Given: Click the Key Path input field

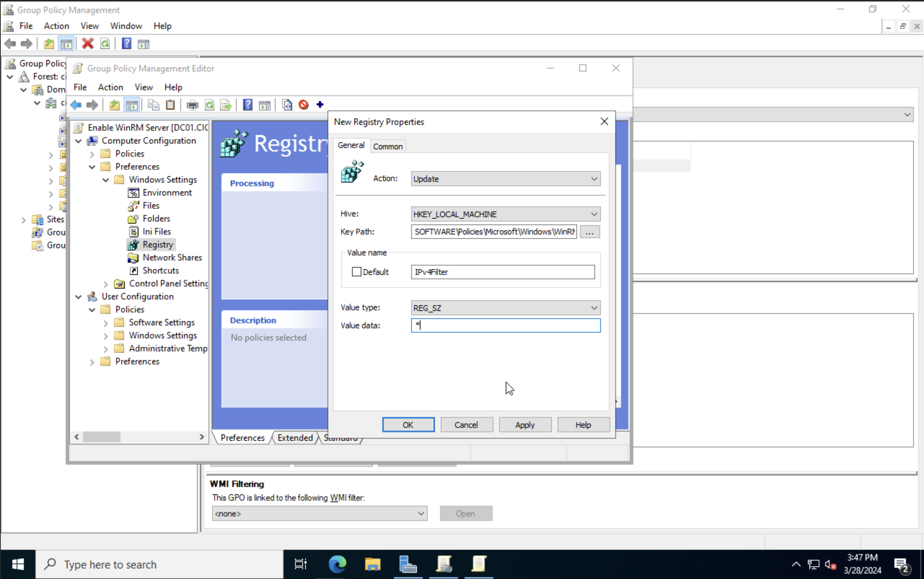Looking at the screenshot, I should (x=494, y=231).
